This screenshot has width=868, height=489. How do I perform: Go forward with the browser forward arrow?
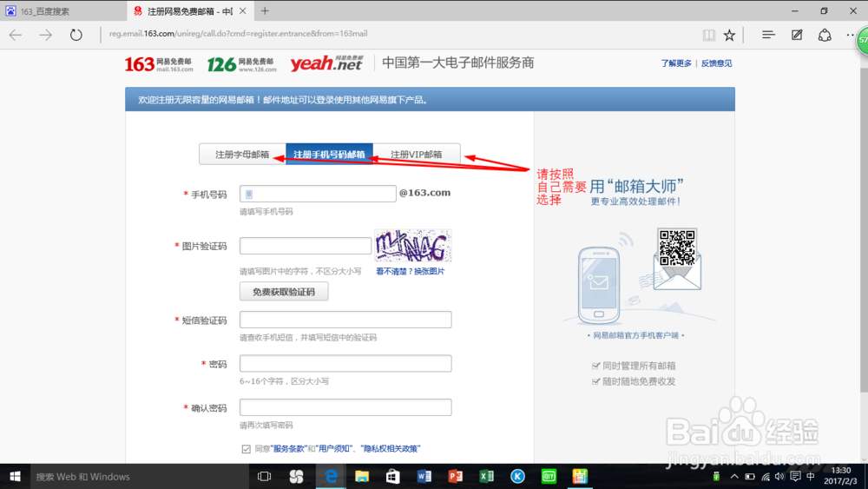click(x=45, y=35)
